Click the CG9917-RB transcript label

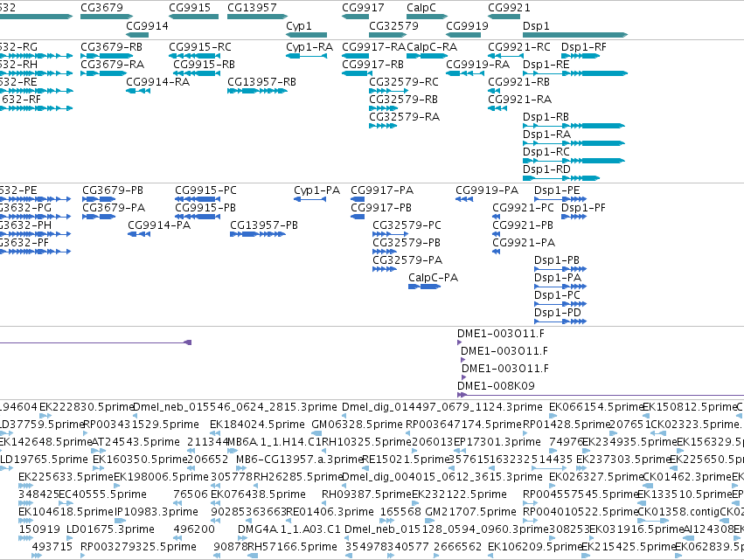(373, 65)
